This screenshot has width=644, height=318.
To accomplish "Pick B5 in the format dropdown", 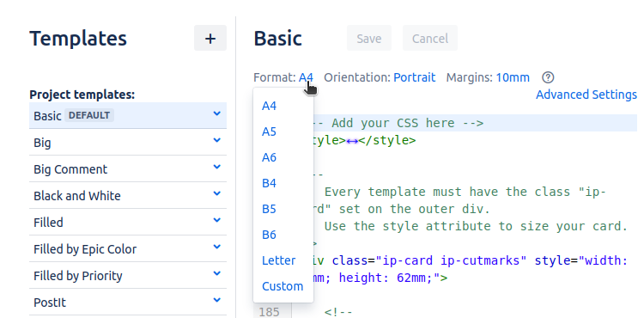I will (x=269, y=209).
